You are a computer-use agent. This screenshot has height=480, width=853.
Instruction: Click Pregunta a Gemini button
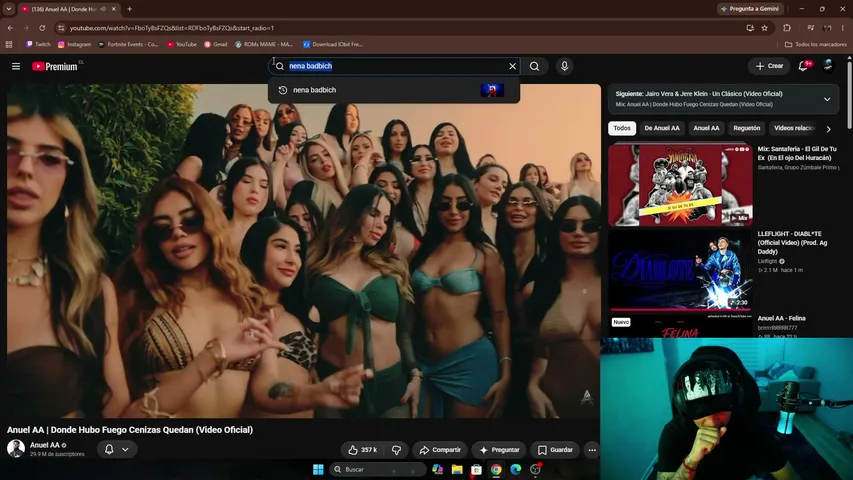(750, 9)
